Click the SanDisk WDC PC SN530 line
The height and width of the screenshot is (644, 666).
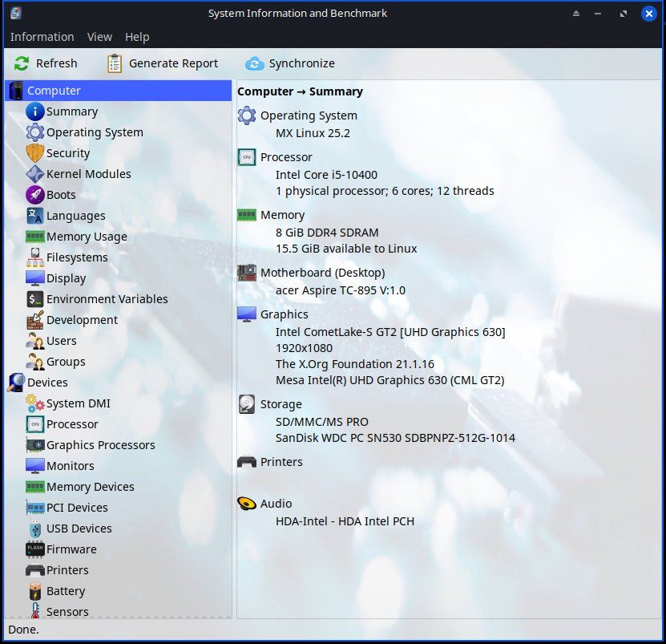395,438
